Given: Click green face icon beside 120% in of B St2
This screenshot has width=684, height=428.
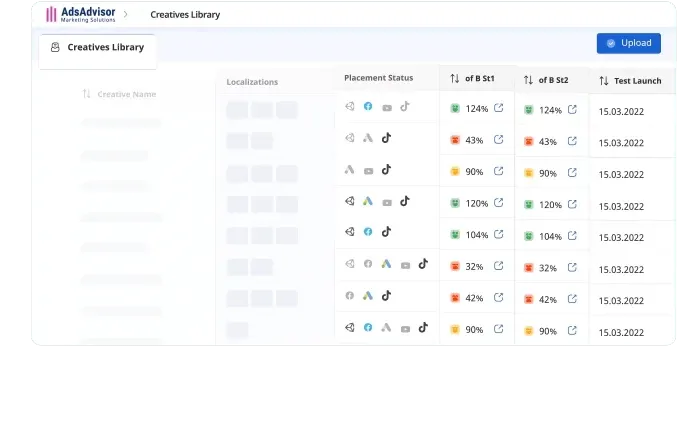Looking at the screenshot, I should tap(529, 204).
